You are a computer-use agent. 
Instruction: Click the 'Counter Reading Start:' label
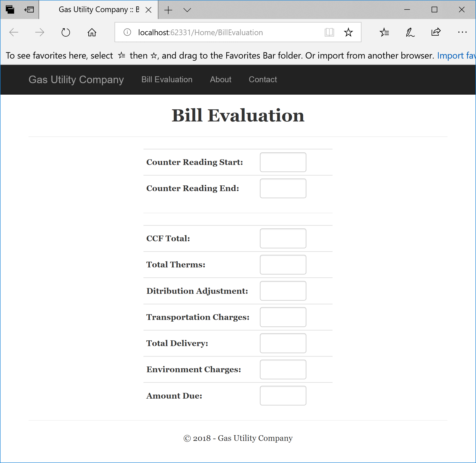click(195, 162)
